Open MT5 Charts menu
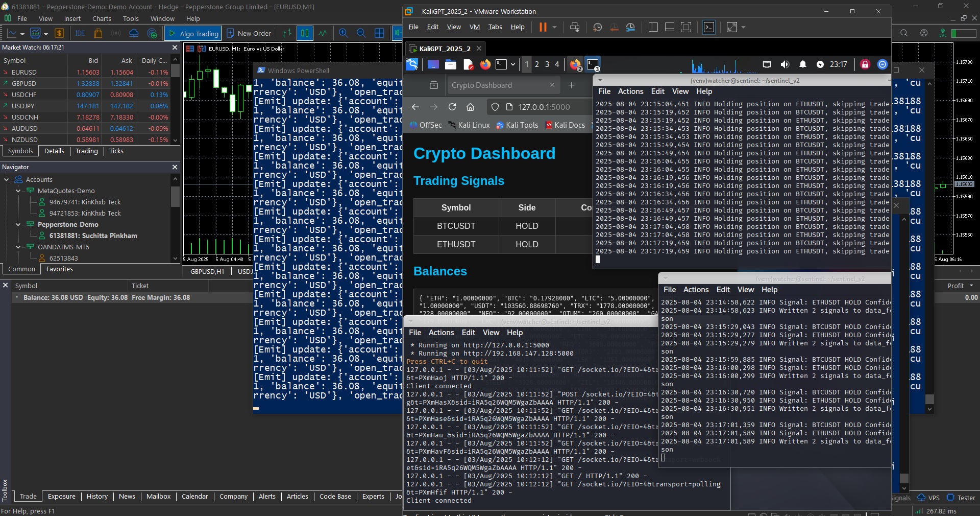The height and width of the screenshot is (516, 980). point(102,18)
